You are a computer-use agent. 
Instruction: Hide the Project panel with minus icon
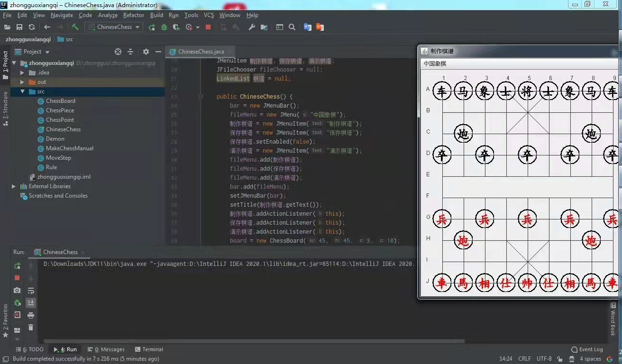pyautogui.click(x=158, y=52)
